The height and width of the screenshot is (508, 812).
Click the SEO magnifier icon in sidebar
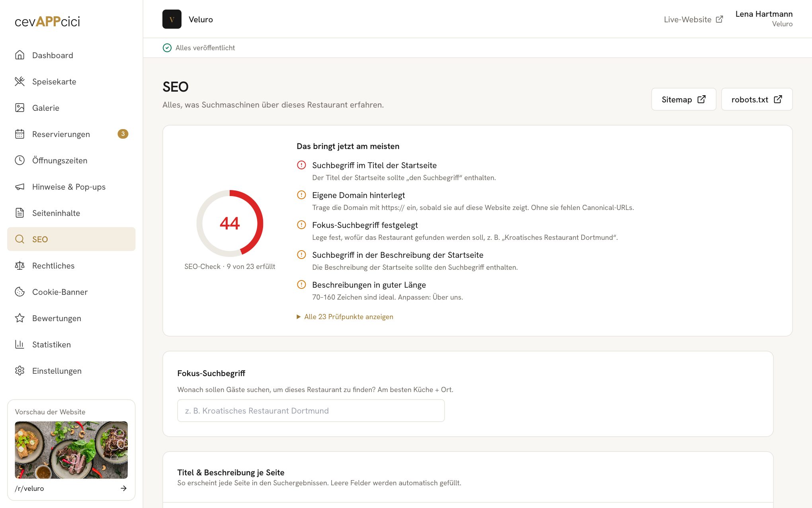pyautogui.click(x=20, y=239)
